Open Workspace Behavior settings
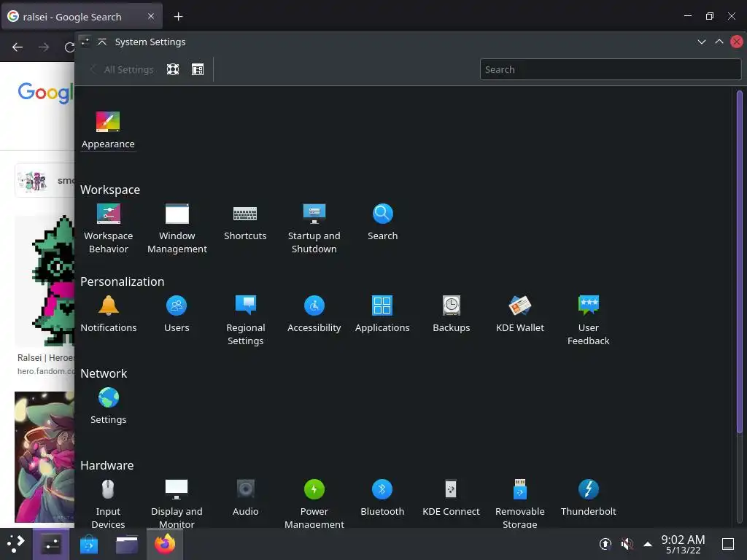The image size is (747, 560). click(x=108, y=228)
